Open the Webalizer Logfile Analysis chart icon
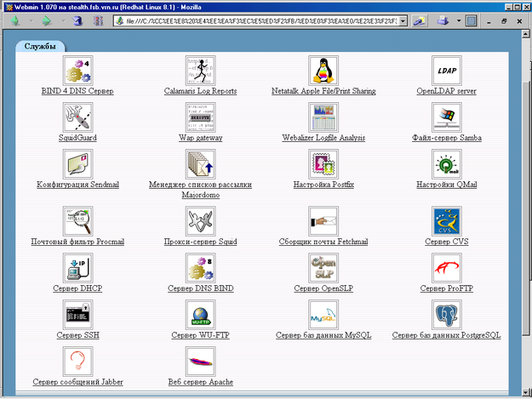The width and height of the screenshot is (532, 399). (x=323, y=117)
